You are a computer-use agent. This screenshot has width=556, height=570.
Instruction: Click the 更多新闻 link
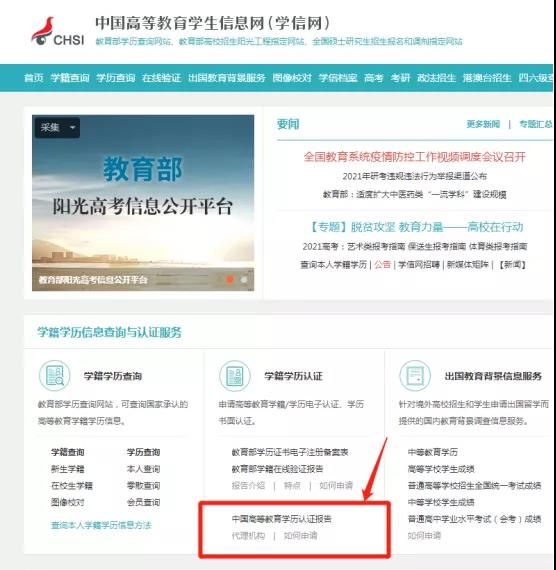[x=483, y=124]
